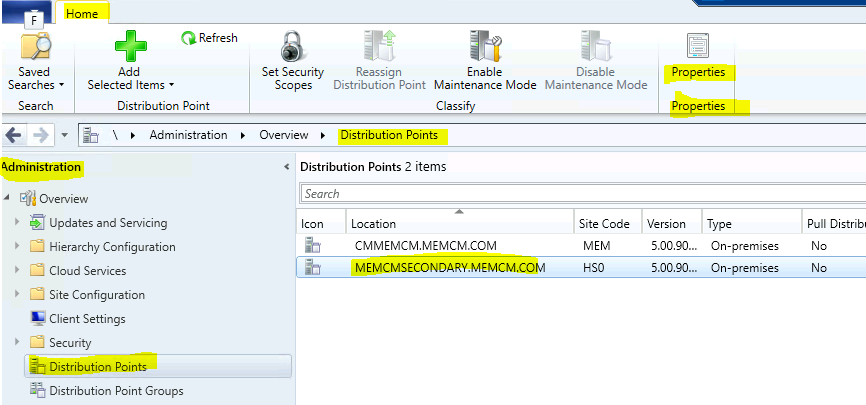Click the Disable Maintenance Mode icon

595,46
